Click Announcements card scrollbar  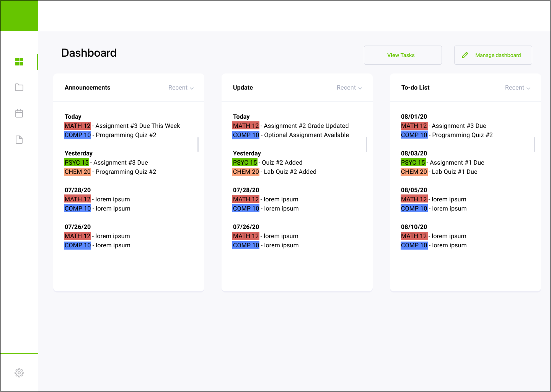click(198, 144)
